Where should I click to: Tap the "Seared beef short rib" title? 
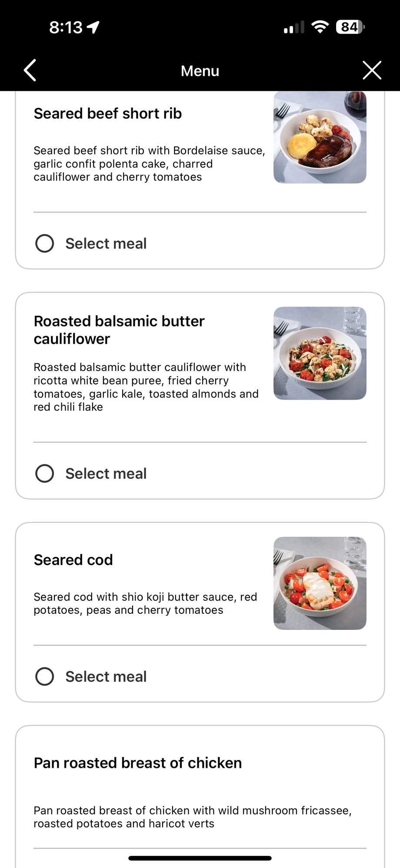coord(108,114)
